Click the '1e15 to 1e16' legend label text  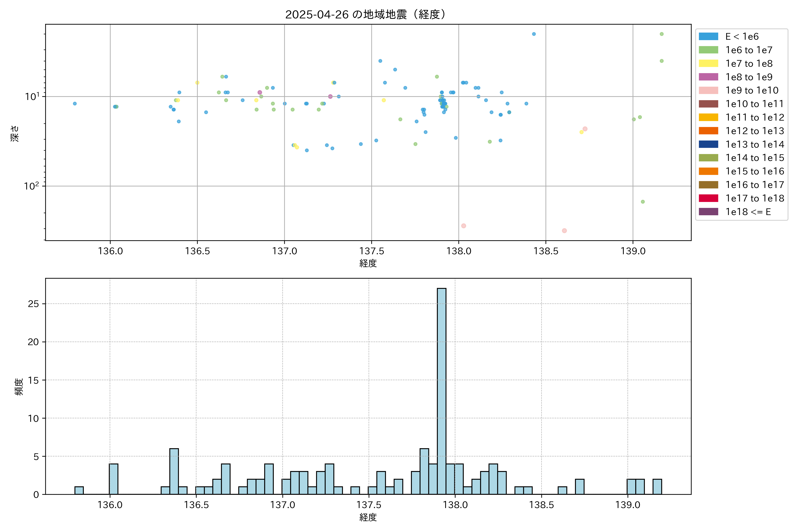point(755,171)
